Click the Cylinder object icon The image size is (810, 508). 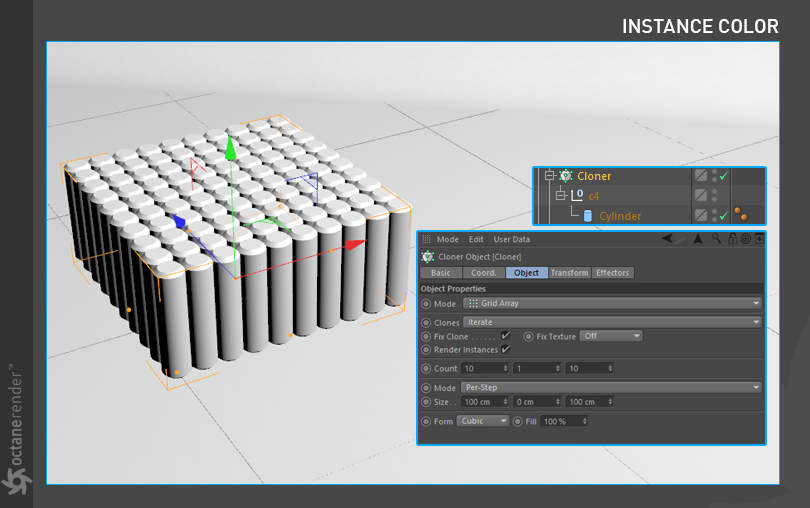pos(588,216)
